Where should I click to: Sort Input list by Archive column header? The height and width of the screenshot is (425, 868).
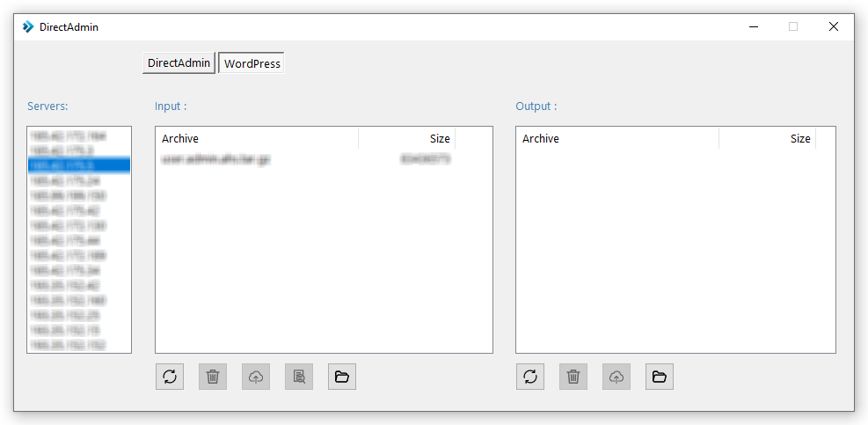tap(257, 138)
